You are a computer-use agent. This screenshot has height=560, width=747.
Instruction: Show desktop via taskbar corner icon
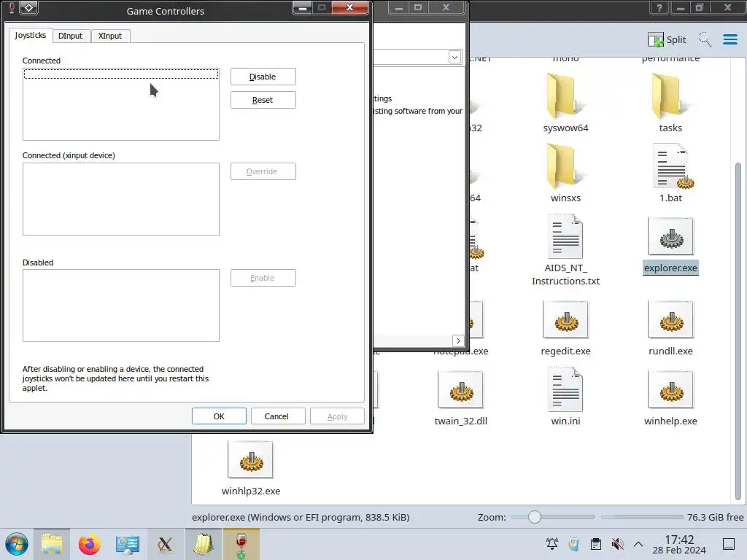729,544
